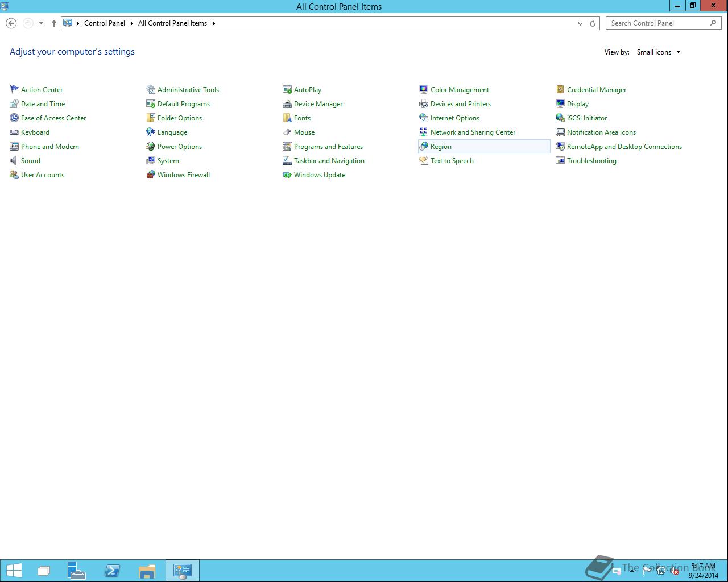Viewport: 728px width, 582px height.
Task: Click the Folder Options icon
Action: click(151, 118)
